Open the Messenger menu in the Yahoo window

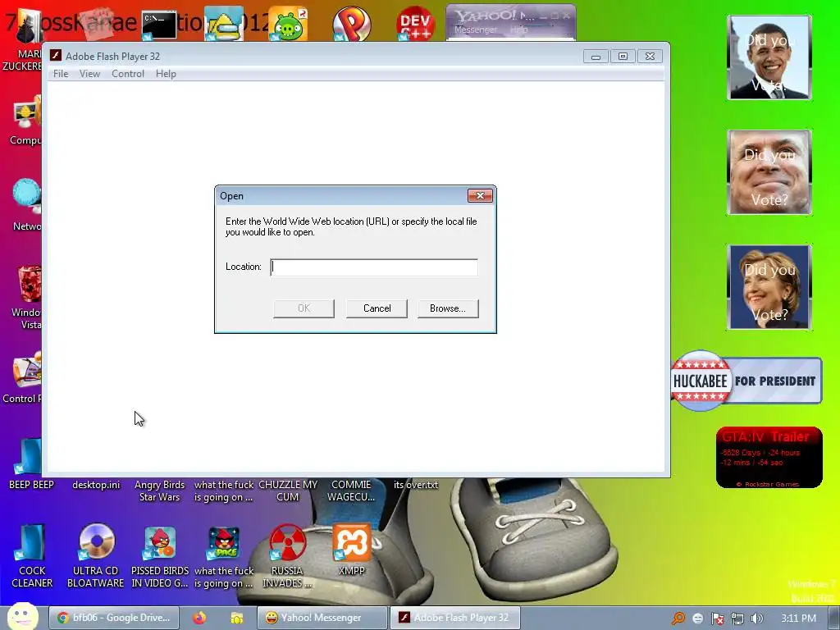click(476, 30)
